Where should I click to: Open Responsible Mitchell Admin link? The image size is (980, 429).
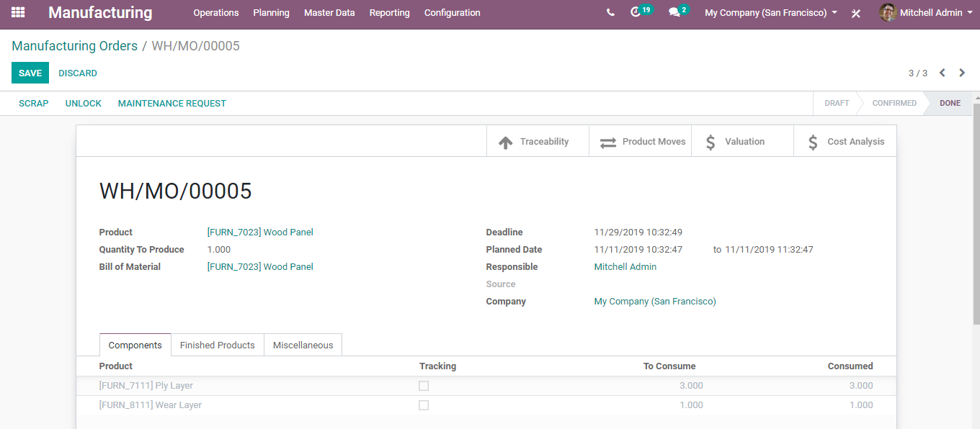click(625, 267)
